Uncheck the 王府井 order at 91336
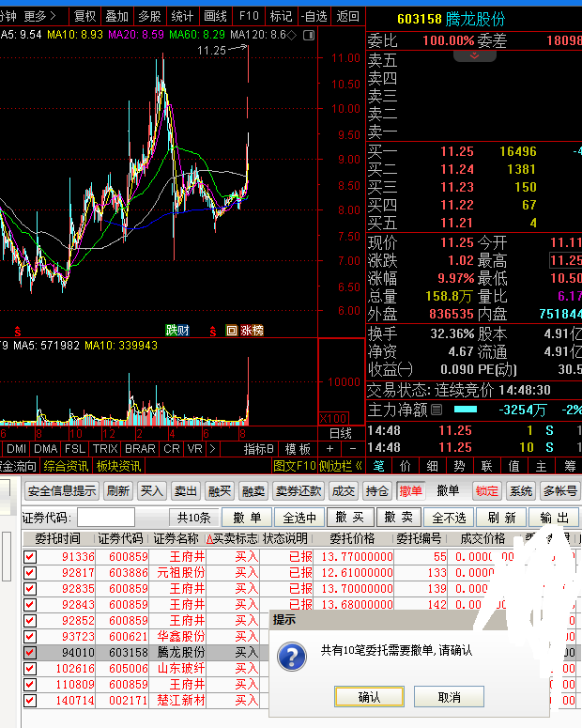The image size is (582, 728). coord(30,557)
